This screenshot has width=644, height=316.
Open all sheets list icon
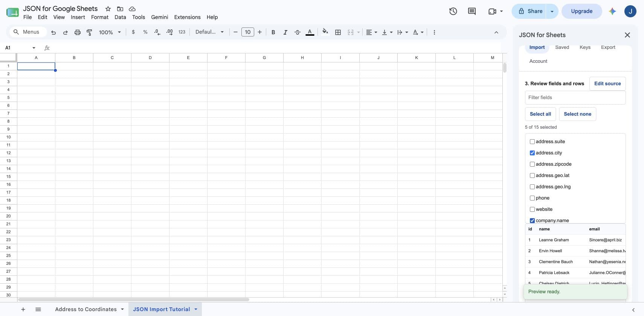(x=38, y=309)
